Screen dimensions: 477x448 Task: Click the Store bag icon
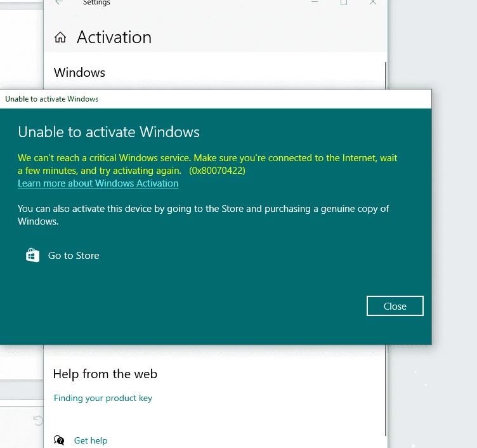click(32, 255)
